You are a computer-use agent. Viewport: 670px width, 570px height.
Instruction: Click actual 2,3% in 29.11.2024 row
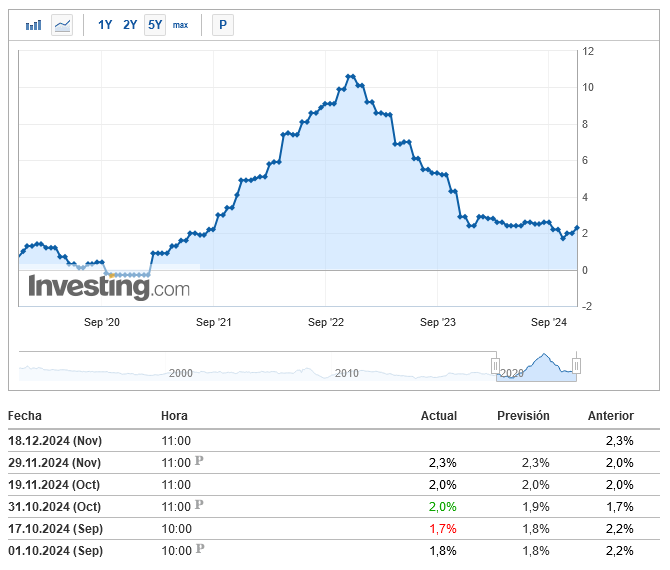coord(443,463)
